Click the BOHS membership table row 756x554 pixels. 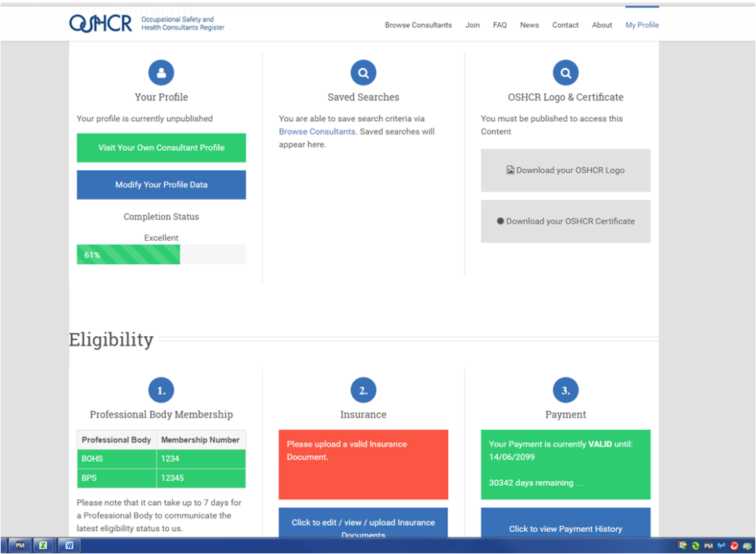(161, 459)
